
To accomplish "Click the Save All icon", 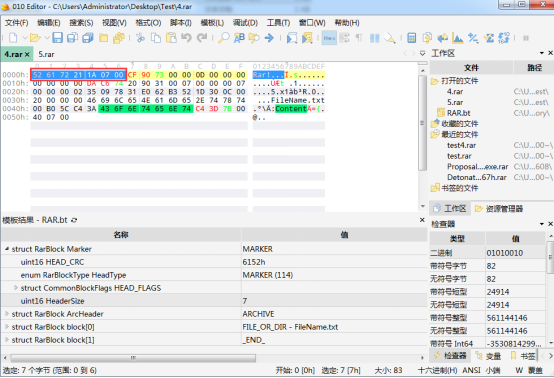I will (x=88, y=37).
